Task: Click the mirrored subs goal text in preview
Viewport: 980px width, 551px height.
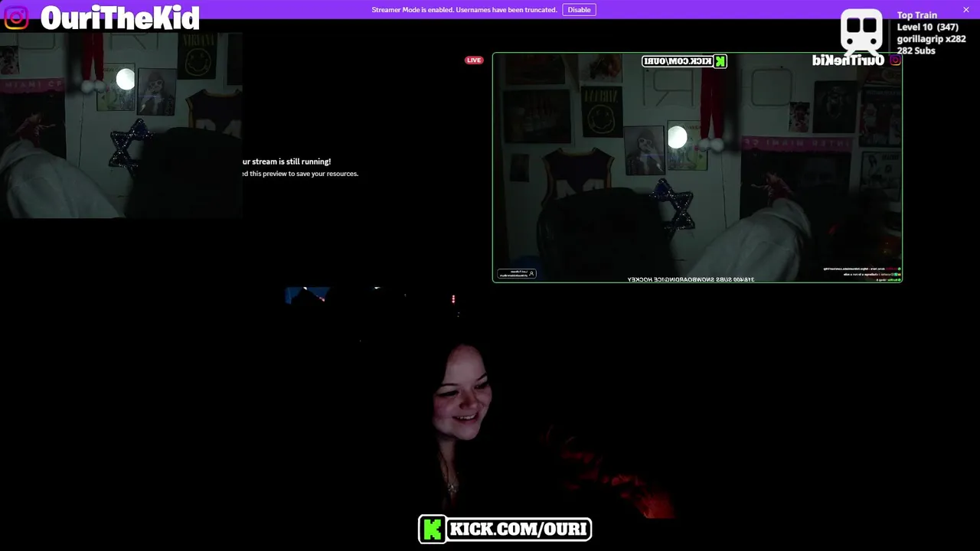Action: pyautogui.click(x=691, y=279)
